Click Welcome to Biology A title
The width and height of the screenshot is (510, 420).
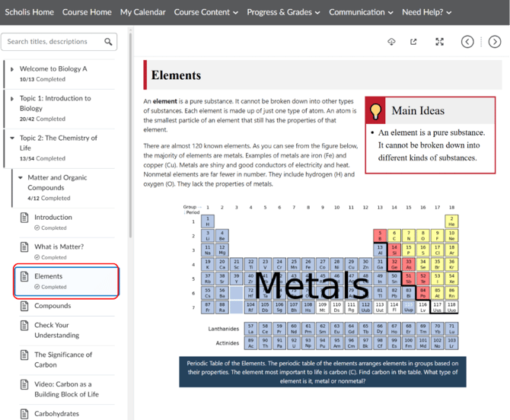tap(53, 69)
